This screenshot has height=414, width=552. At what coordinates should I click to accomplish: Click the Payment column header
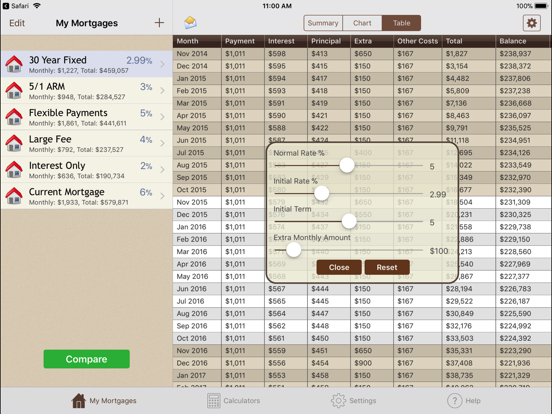coord(243,41)
